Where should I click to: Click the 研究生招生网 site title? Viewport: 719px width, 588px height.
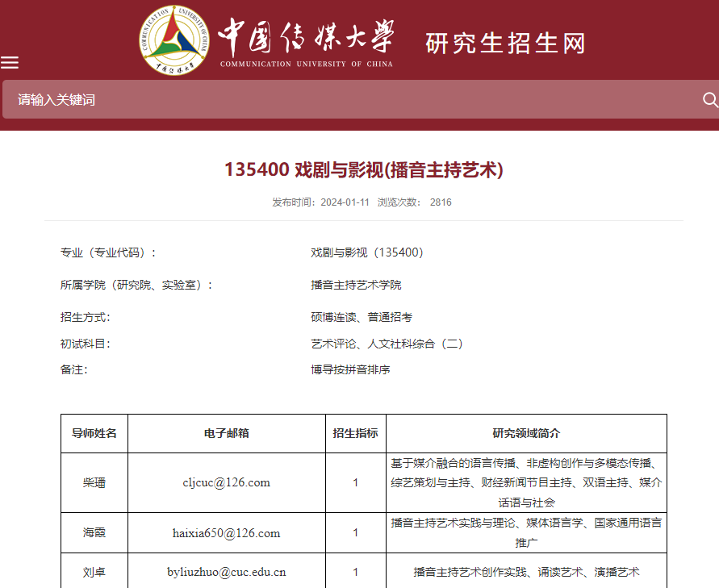click(504, 44)
